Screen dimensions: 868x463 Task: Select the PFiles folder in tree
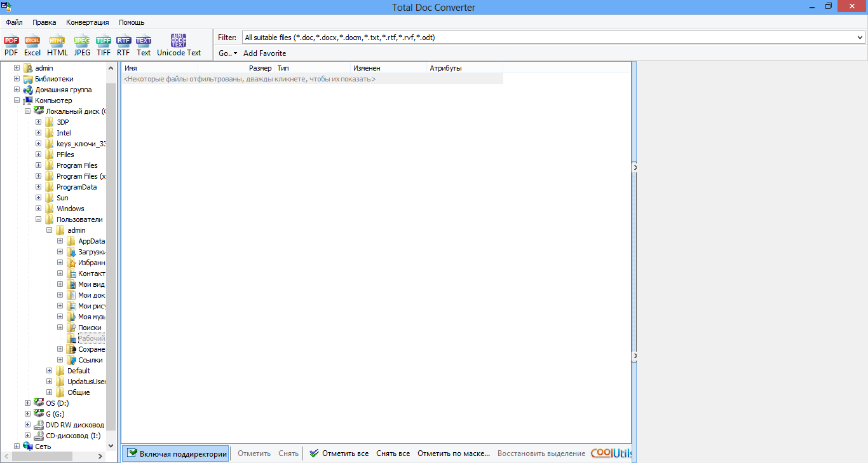[x=65, y=155]
